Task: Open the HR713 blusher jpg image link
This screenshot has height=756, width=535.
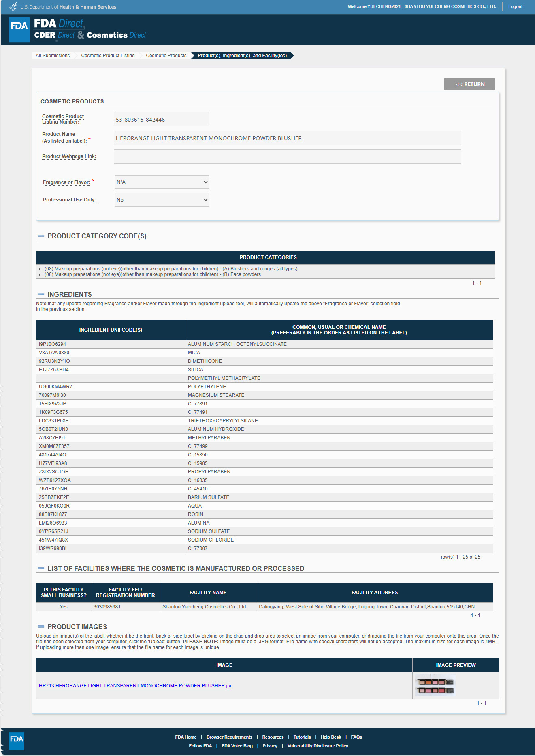Action: (136, 686)
